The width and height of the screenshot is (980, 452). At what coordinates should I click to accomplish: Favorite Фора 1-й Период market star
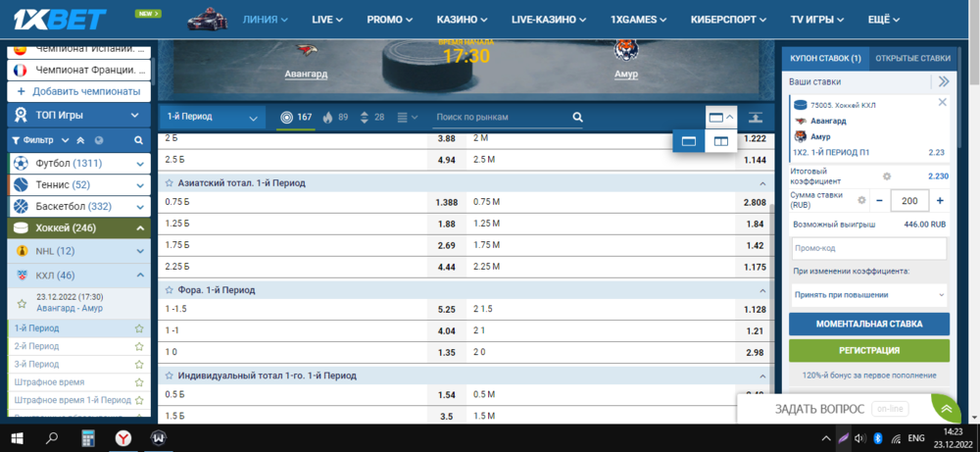coord(169,290)
